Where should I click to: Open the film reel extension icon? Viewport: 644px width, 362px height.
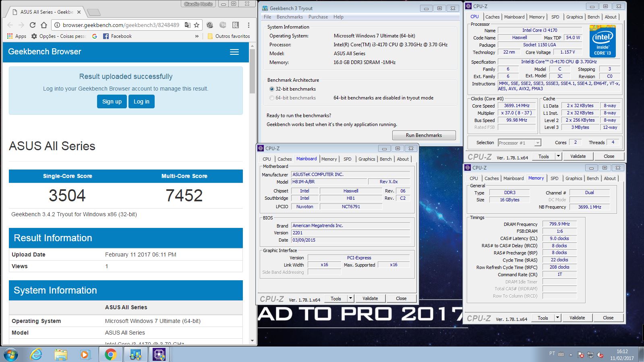(x=210, y=25)
